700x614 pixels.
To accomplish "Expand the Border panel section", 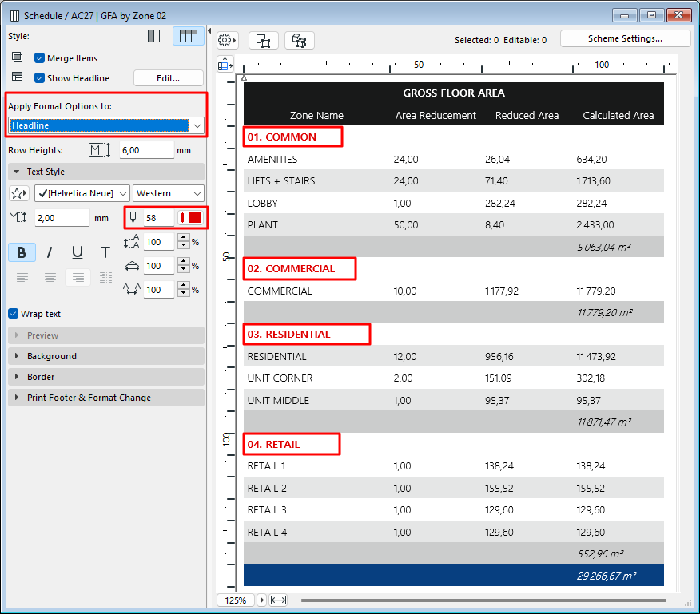I will 41,377.
